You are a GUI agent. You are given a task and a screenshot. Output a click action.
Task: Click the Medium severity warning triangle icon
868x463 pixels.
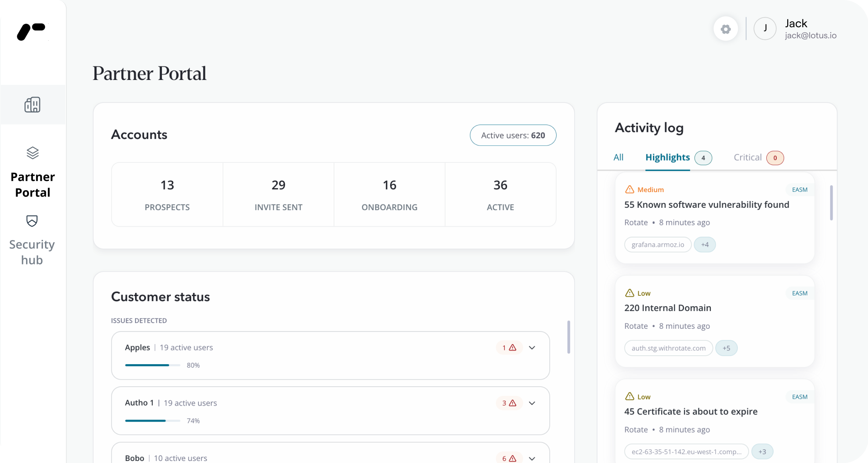click(630, 189)
